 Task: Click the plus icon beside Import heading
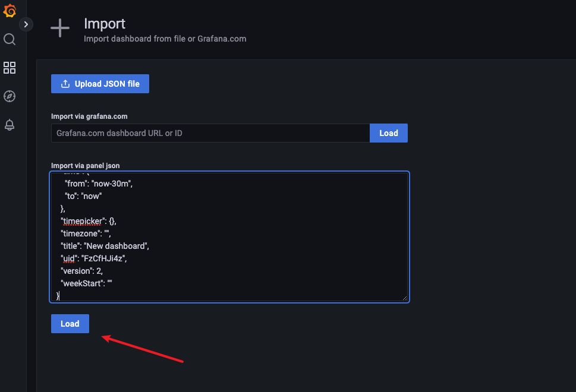coord(60,29)
